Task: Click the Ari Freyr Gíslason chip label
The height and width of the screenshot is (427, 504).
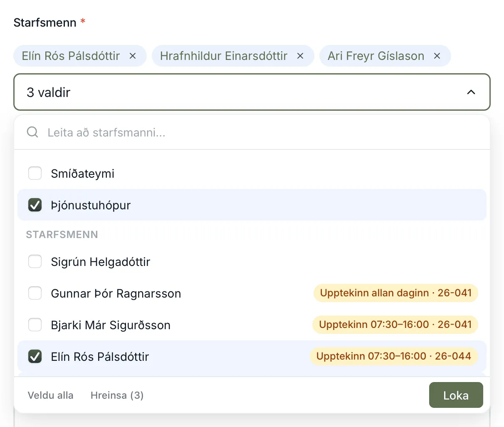Action: click(x=376, y=56)
